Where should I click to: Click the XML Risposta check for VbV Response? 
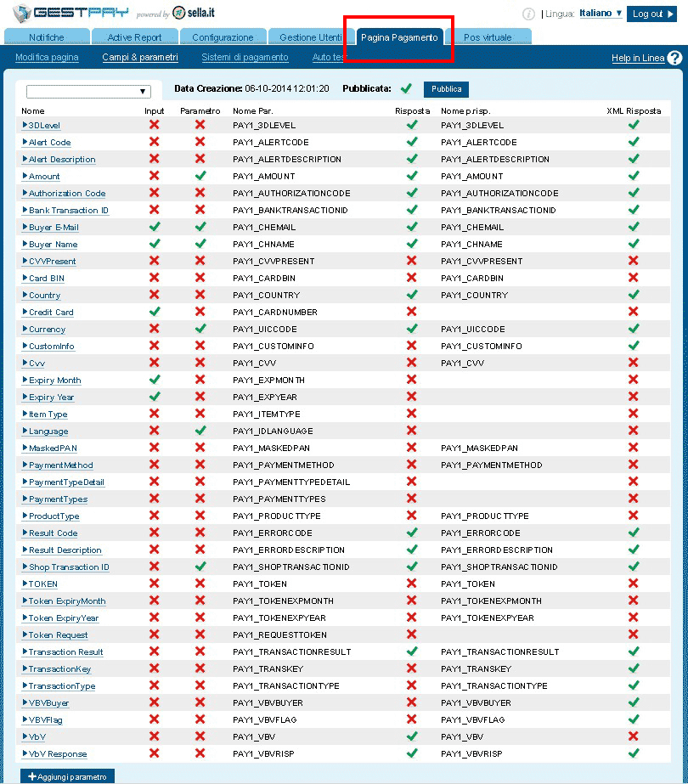(x=634, y=753)
